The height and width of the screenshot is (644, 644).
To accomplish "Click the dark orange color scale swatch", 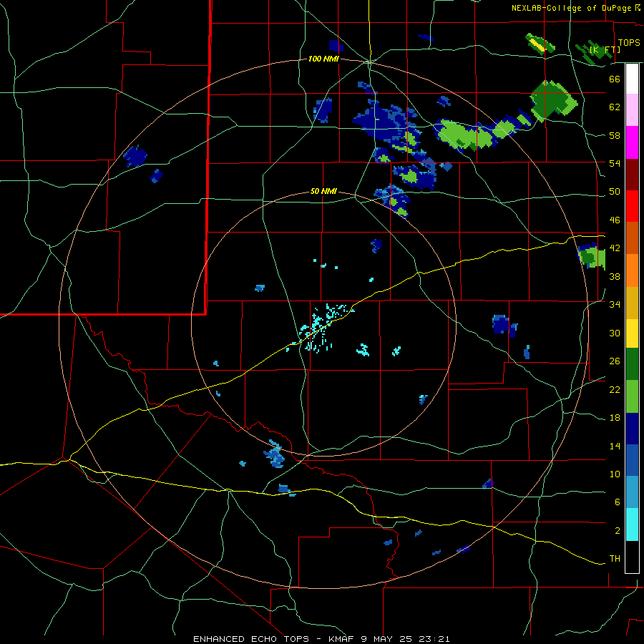I will point(632,238).
